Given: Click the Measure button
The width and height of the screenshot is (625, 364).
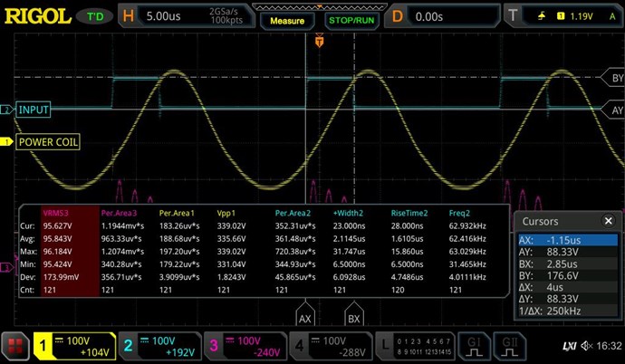Looking at the screenshot, I should [x=287, y=21].
